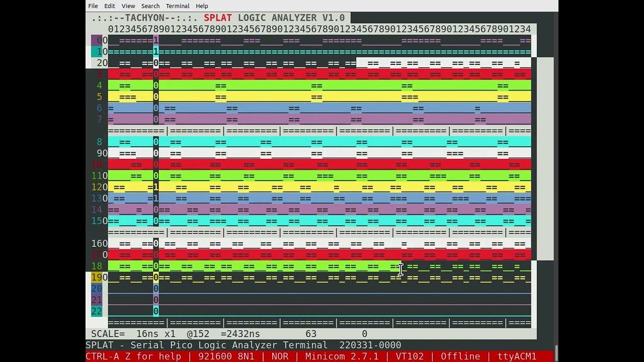This screenshot has width=644, height=362.
Task: Select channel 160 row label
Action: [100, 243]
